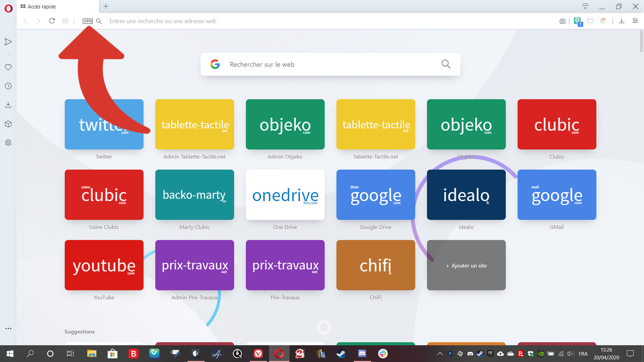Open the YouTube speed dial tile
The image size is (644, 362).
click(x=104, y=265)
